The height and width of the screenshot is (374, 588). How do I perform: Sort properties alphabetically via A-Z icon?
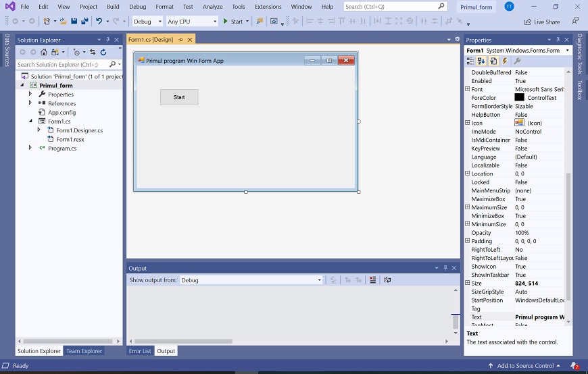click(x=482, y=61)
